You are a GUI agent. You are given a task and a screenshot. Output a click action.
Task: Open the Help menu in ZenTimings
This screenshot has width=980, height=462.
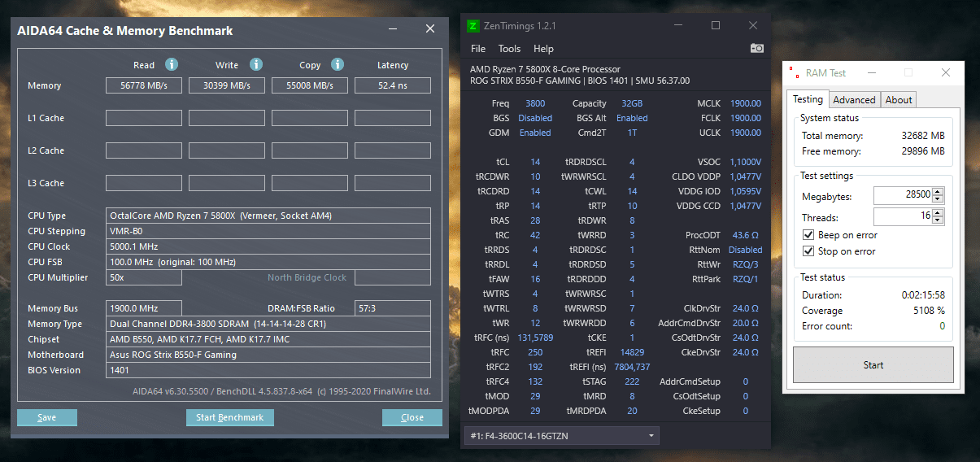[x=543, y=49]
